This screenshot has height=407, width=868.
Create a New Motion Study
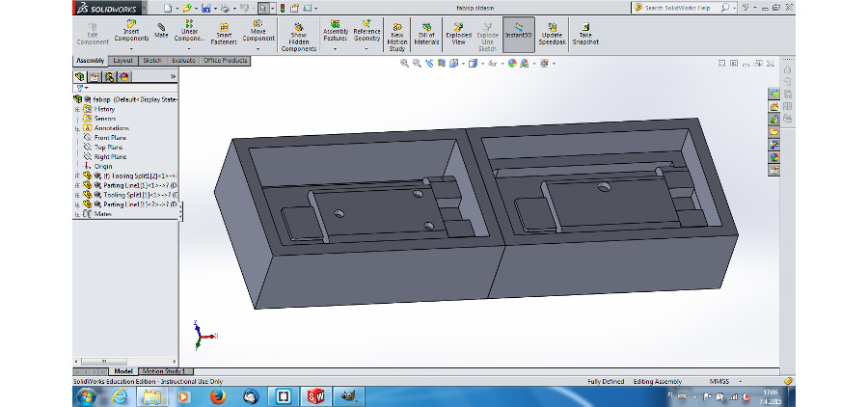[x=397, y=38]
